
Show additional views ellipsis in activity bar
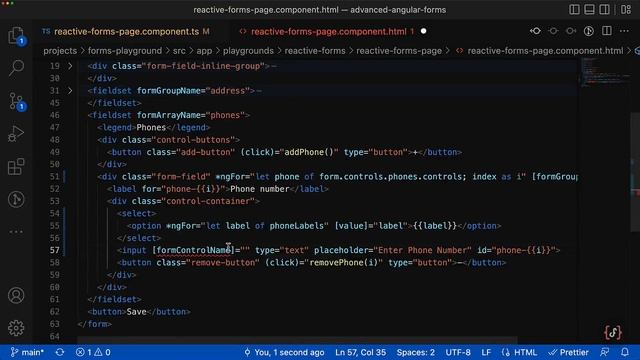[16, 232]
